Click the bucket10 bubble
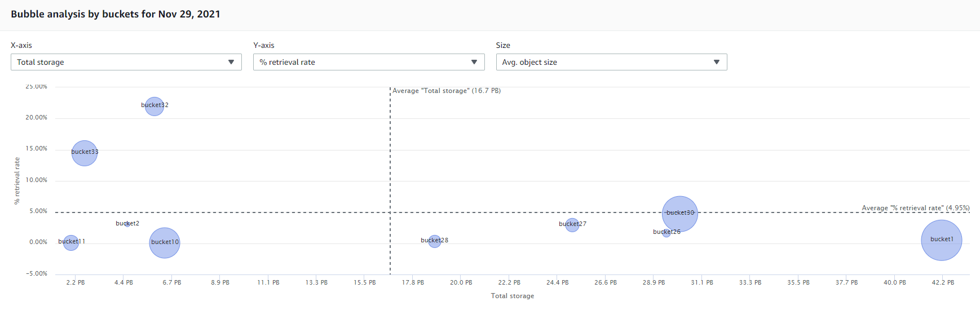 tap(165, 243)
